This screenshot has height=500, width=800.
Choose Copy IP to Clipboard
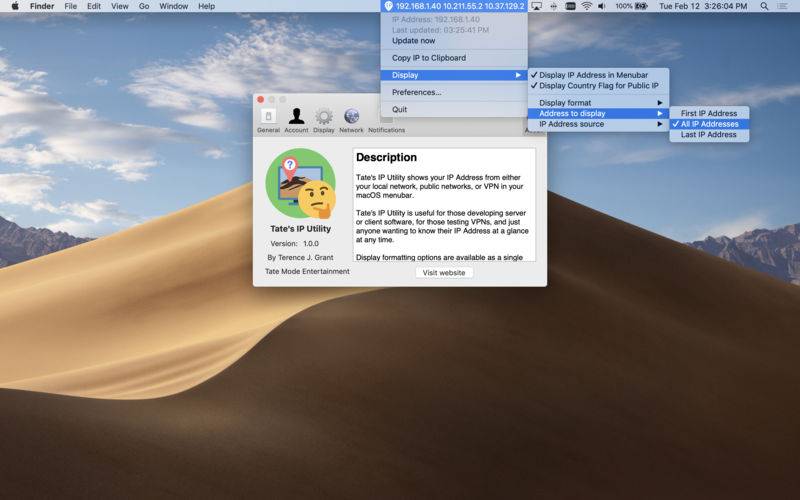click(428, 58)
